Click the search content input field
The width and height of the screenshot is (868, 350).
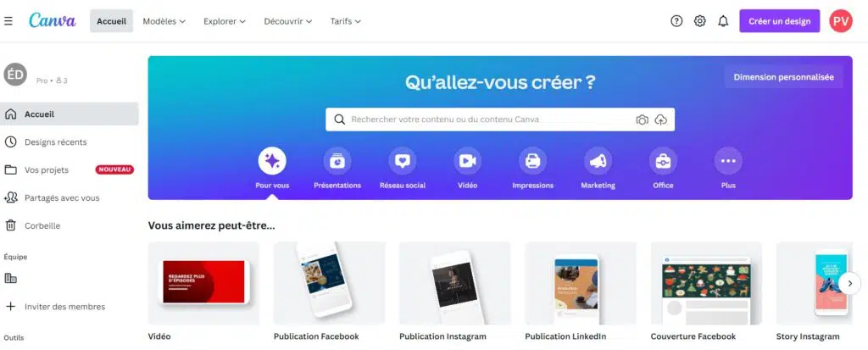pyautogui.click(x=492, y=119)
